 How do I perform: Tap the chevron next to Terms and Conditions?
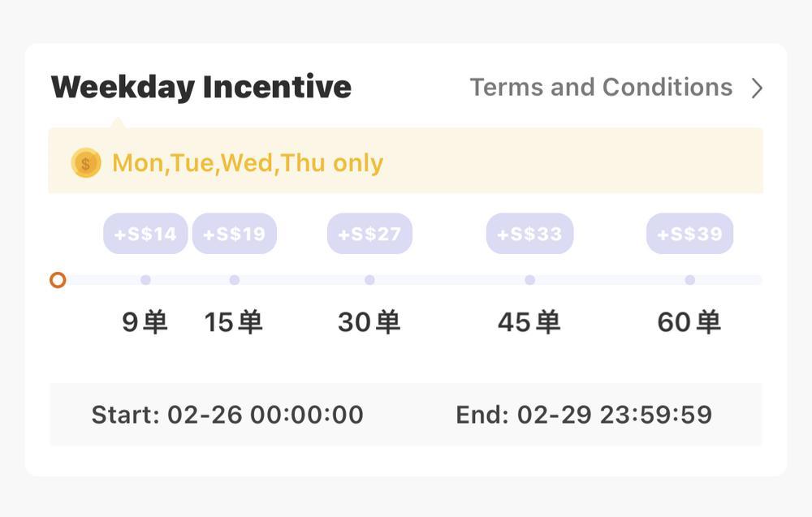[x=757, y=87]
